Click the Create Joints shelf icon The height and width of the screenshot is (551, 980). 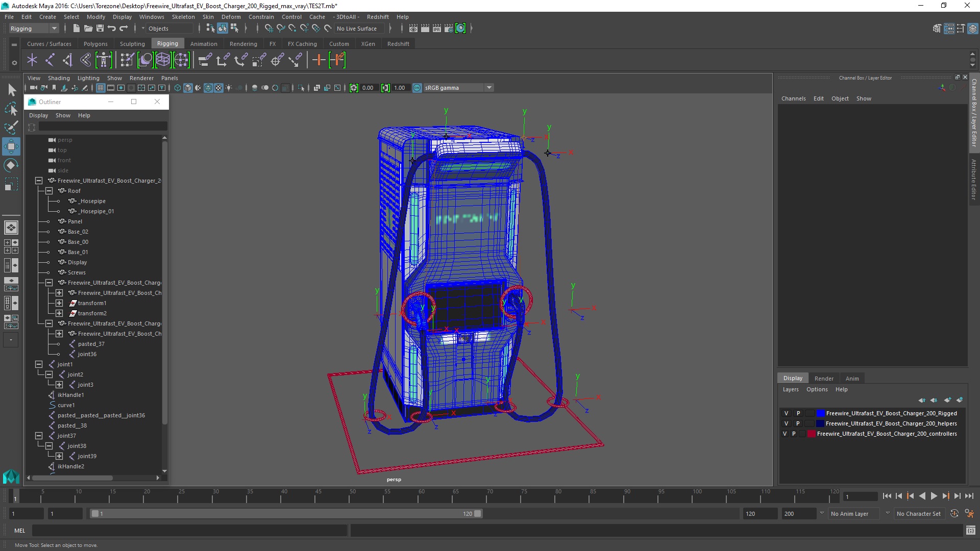(50, 60)
